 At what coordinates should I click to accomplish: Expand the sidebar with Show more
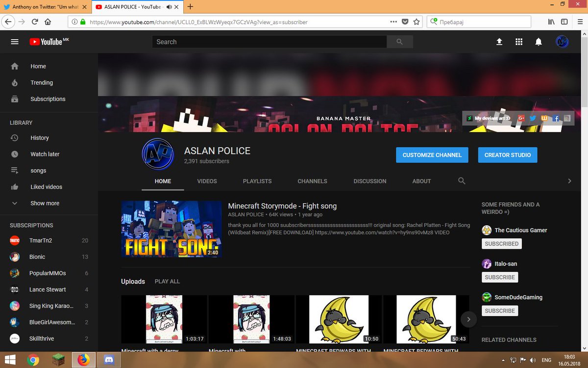45,203
